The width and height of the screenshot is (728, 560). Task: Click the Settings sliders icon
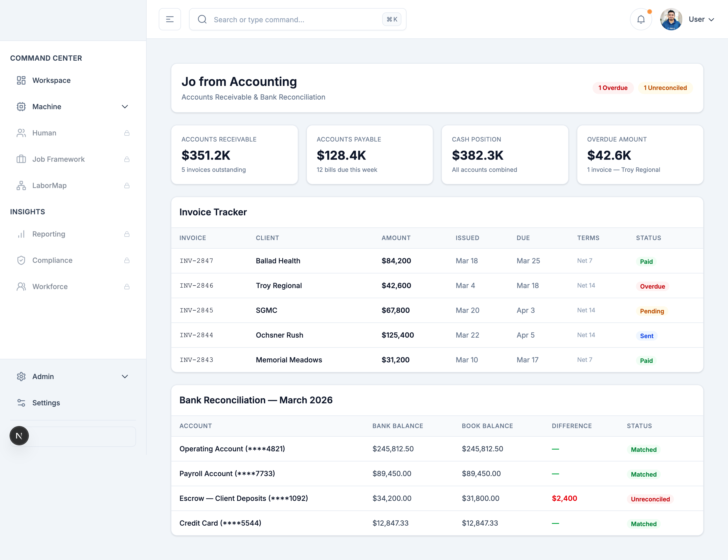(x=21, y=403)
